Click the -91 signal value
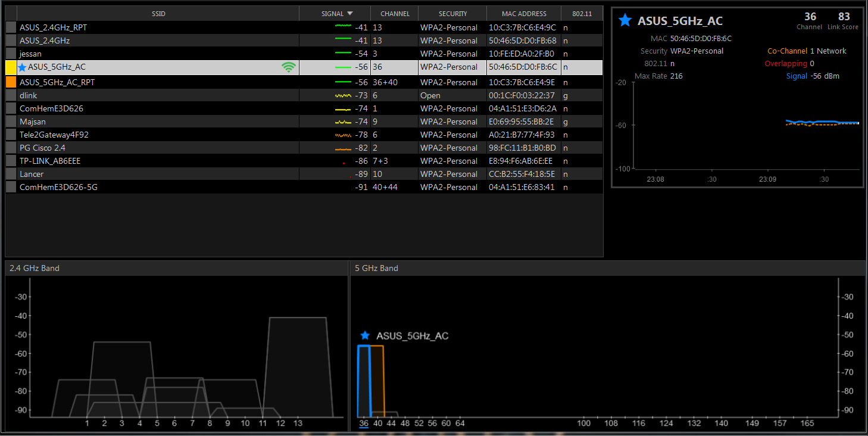The width and height of the screenshot is (868, 436). (361, 187)
